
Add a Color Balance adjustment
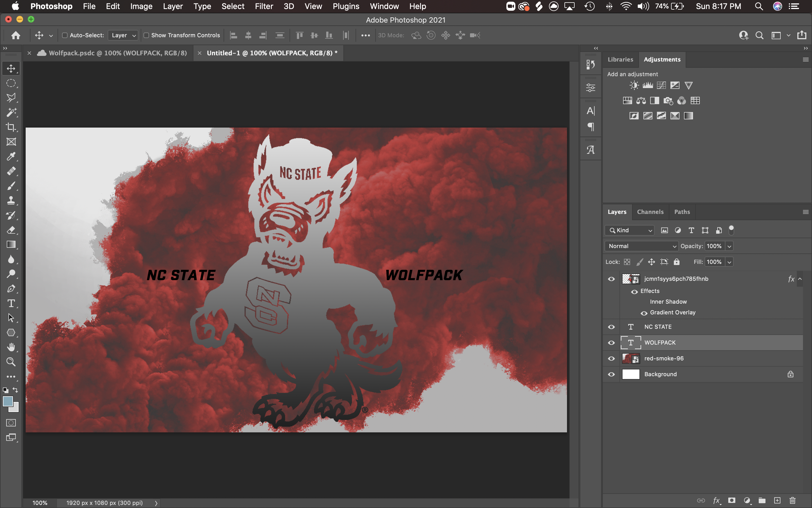coord(641,100)
